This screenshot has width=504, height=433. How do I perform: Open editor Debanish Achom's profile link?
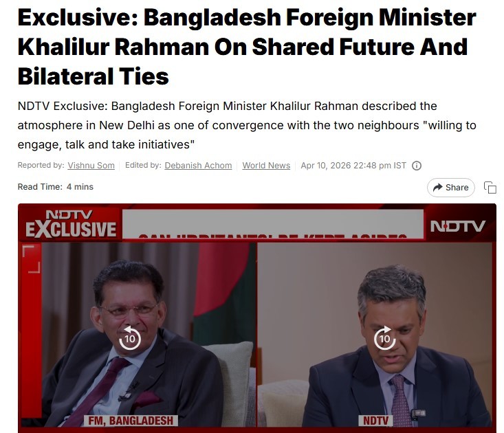click(198, 166)
